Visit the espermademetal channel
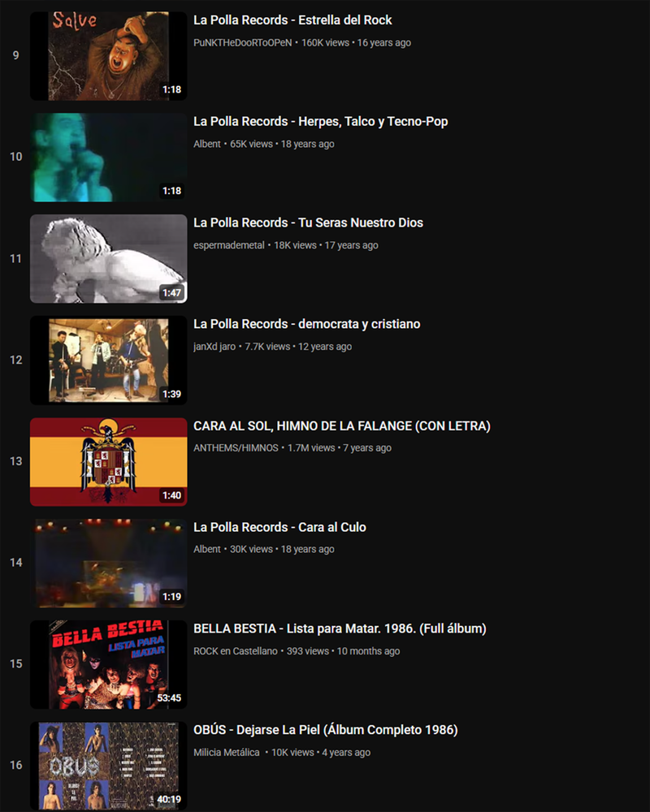 pyautogui.click(x=229, y=245)
